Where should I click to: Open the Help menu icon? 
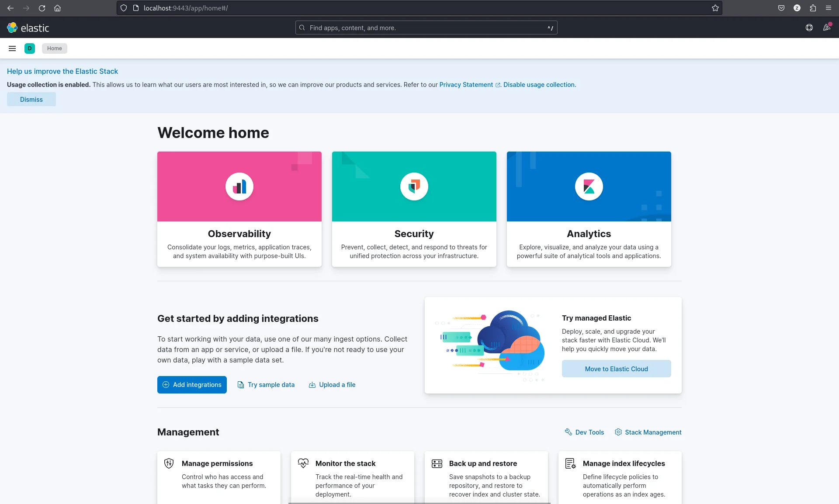click(x=809, y=28)
